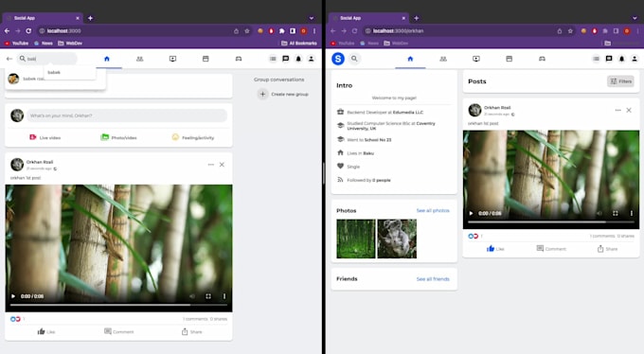Open the koala photo thumbnail
Viewport: 644px width, 354px height.
pos(397,239)
